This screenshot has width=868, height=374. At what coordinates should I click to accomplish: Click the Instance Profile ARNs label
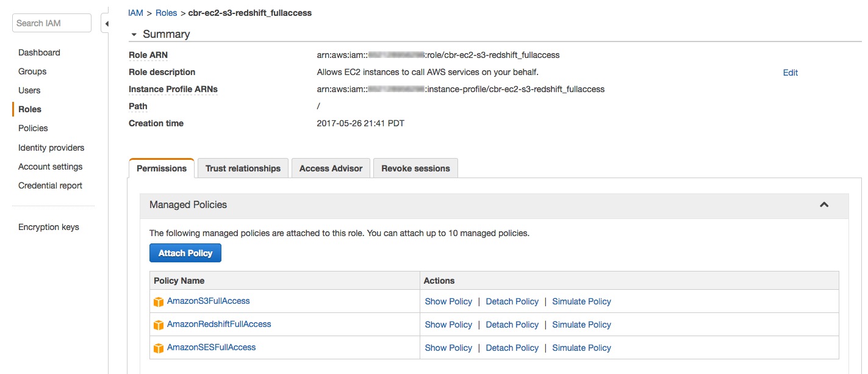(173, 89)
